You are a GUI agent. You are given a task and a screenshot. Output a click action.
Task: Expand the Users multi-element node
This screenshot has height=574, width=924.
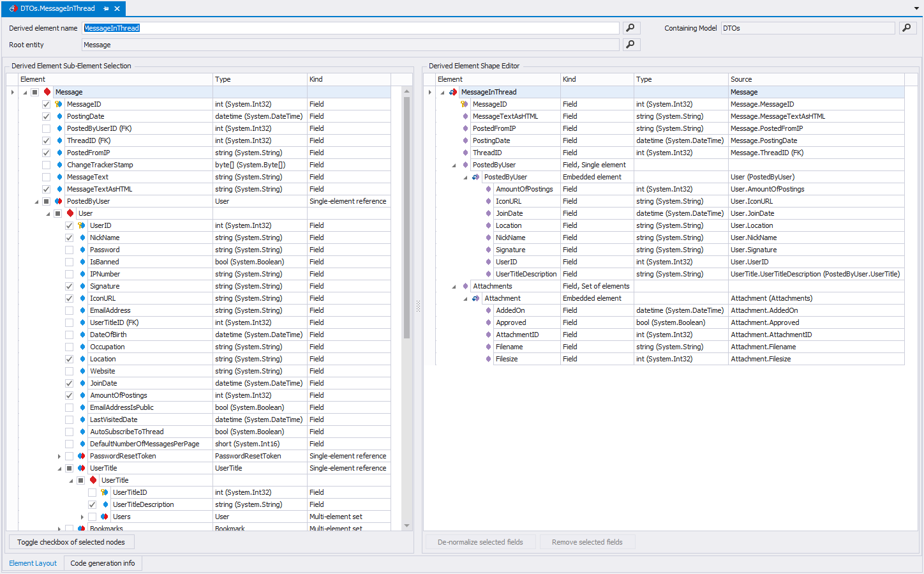coord(82,517)
